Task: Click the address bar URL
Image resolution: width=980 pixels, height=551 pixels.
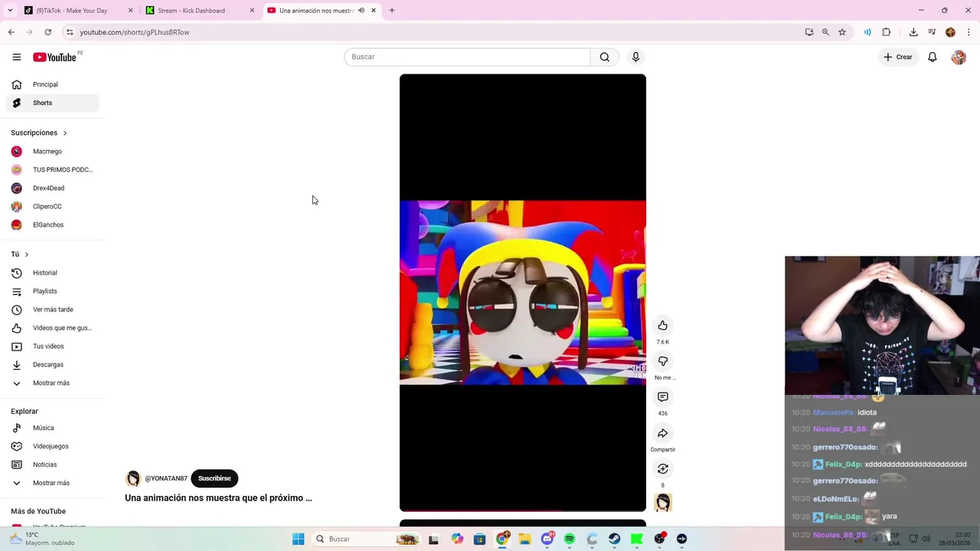Action: click(x=135, y=32)
